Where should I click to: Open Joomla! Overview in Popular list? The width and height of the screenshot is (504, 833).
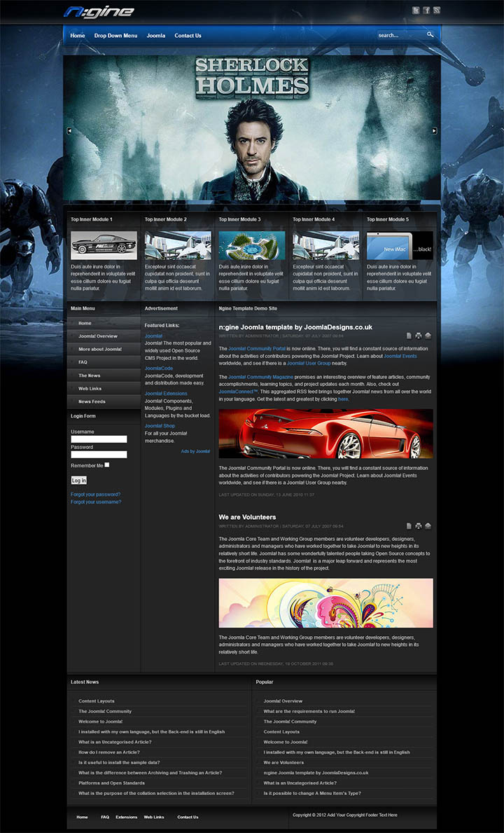[283, 701]
